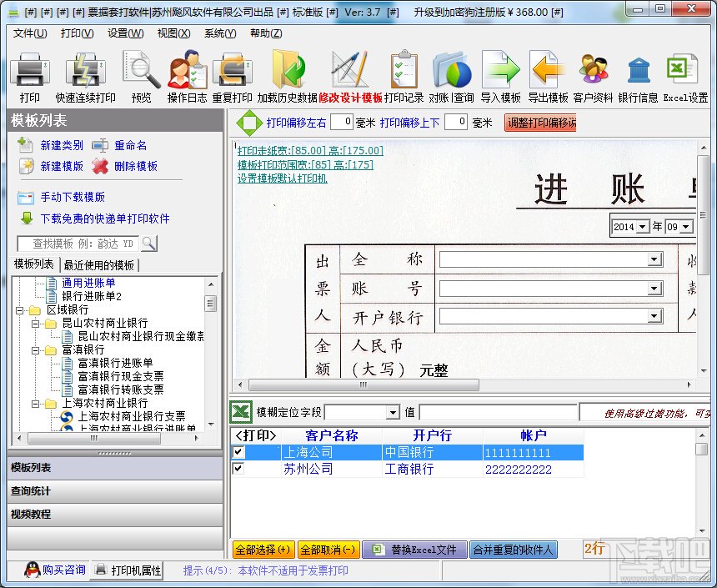The image size is (717, 588).
Task: Collapse the 昆山农村商业银行 folder node
Action: click(x=35, y=324)
